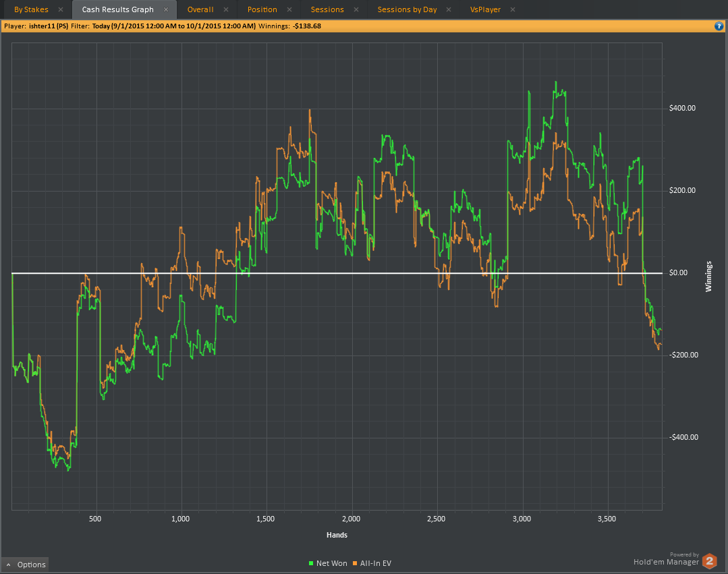Screen dimensions: 728x574
Task: Open the Sessions by Day tab
Action: click(x=407, y=9)
